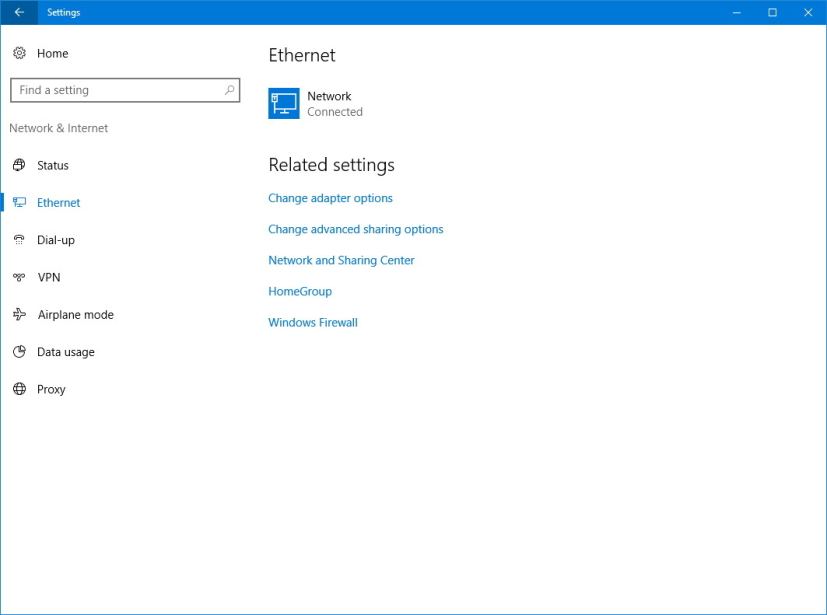Select the Ethernet sidebar entry
827x615 pixels.
pos(59,203)
